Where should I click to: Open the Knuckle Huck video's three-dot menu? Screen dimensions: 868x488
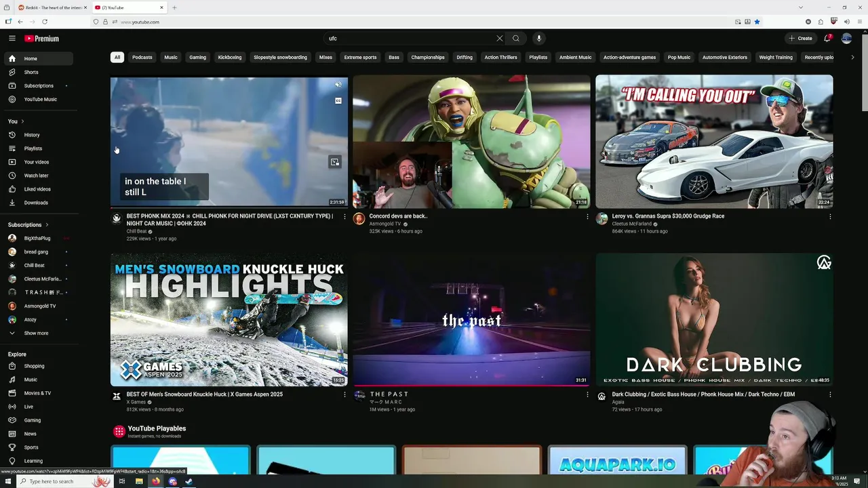click(x=344, y=394)
